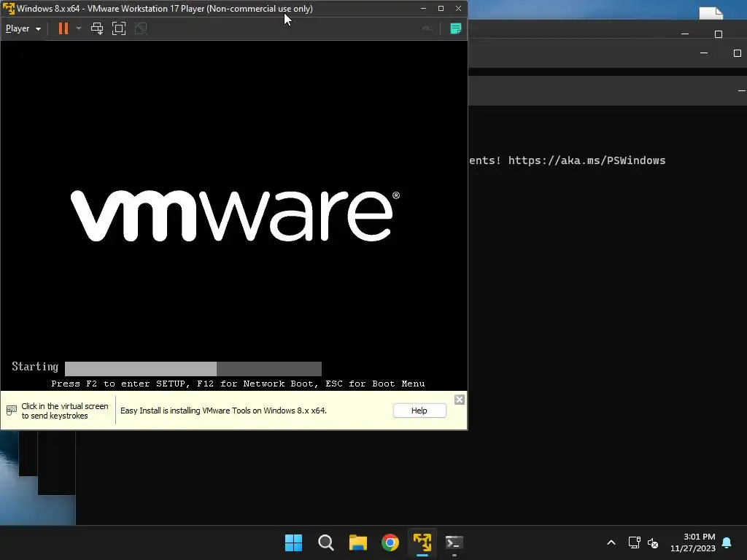Dismiss the Easy Install notification bar
Image resolution: width=747 pixels, height=560 pixels.
click(460, 400)
